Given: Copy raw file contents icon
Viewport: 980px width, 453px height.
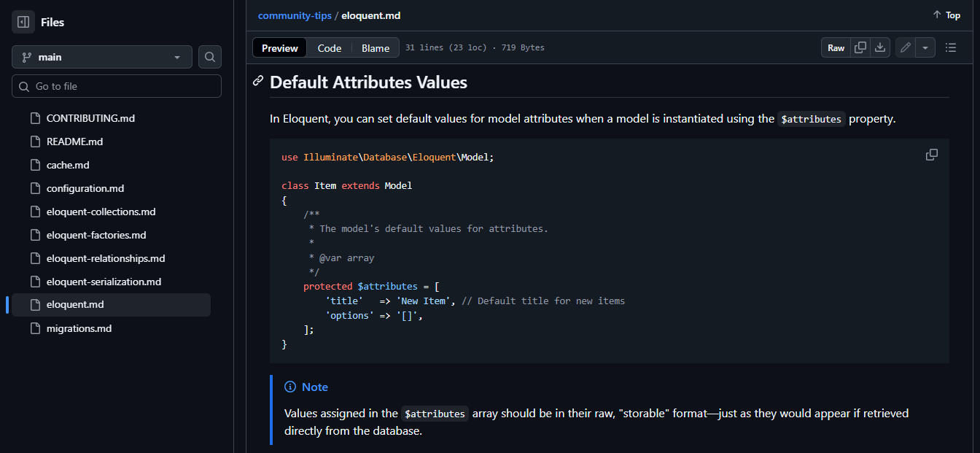Looking at the screenshot, I should [x=860, y=47].
